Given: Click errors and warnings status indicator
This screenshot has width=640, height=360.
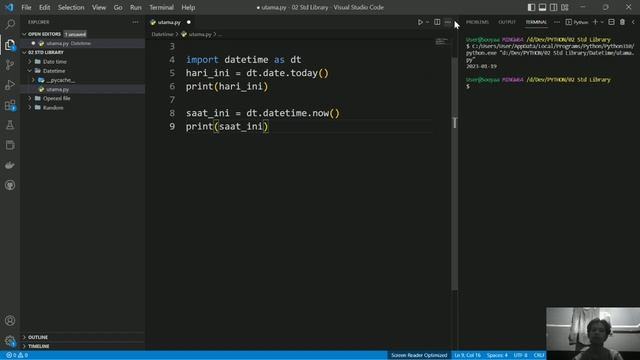Looking at the screenshot, I should coord(17,355).
